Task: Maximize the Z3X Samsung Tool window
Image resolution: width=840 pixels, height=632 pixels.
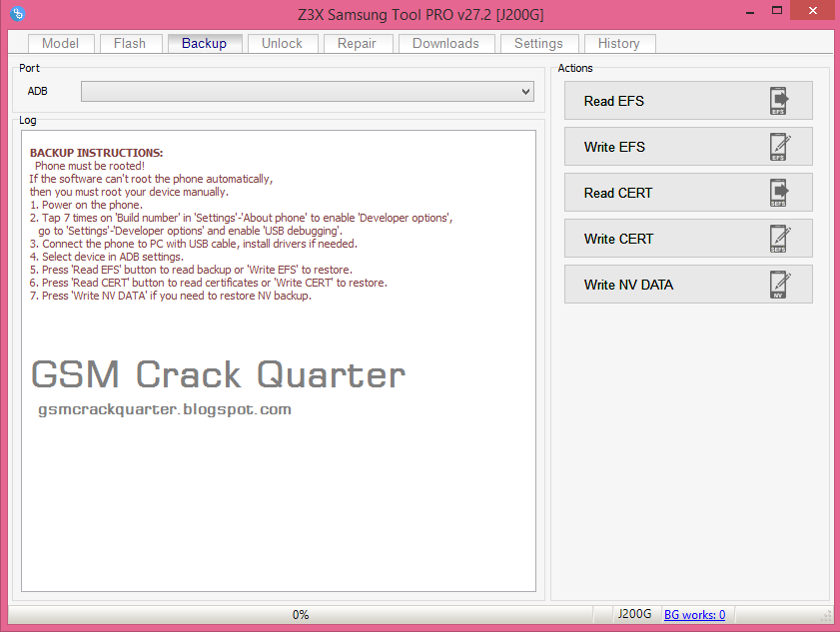Action: click(777, 11)
